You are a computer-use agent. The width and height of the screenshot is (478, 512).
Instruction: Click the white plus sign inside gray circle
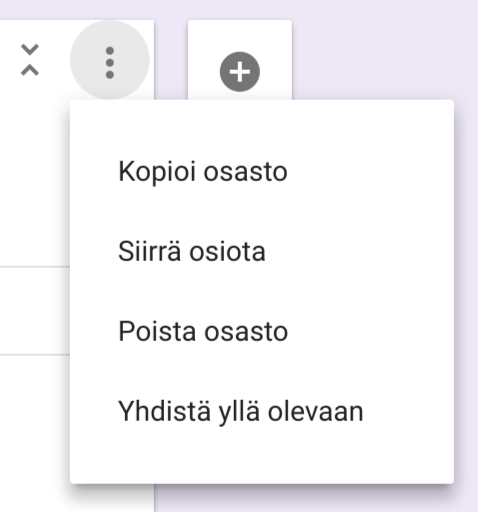coord(240,72)
